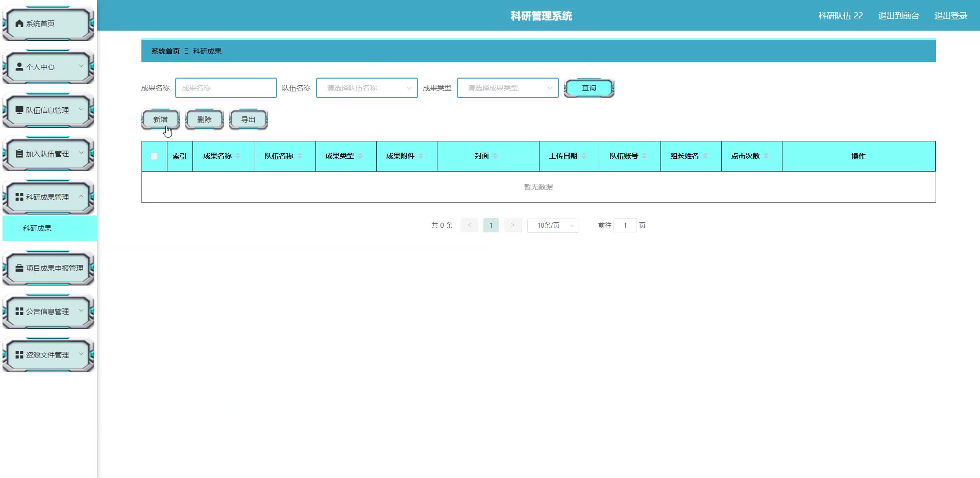Sort table by 上传日期 column arrows
Viewport: 980px width, 478px height.
[x=584, y=156]
